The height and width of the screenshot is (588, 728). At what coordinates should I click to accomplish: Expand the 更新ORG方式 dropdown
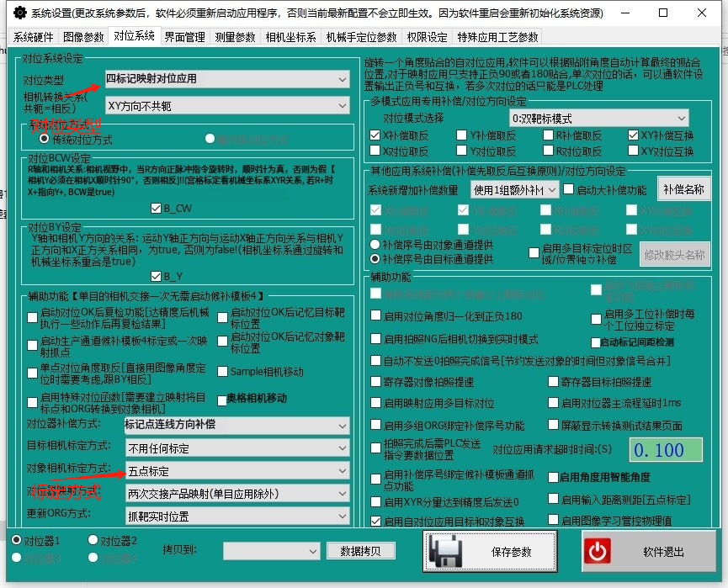click(236, 515)
